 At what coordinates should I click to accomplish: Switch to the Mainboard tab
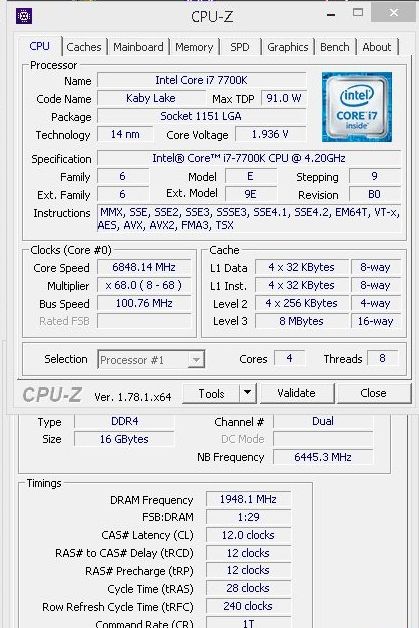(138, 47)
